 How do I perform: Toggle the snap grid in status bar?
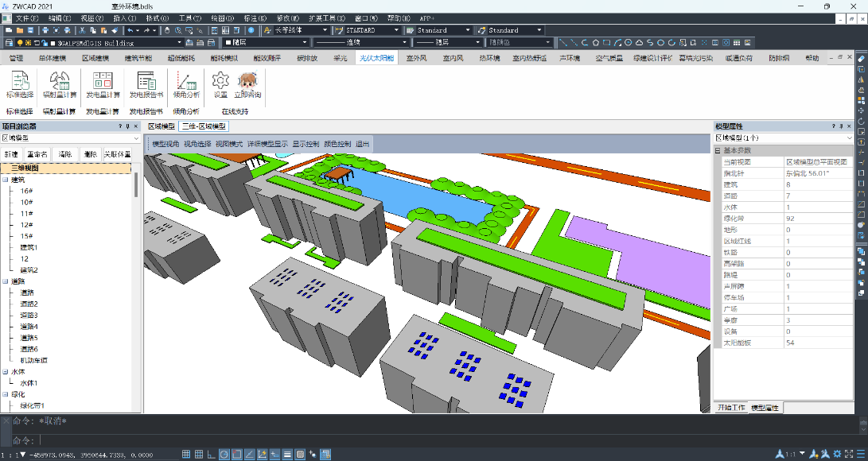(186, 454)
